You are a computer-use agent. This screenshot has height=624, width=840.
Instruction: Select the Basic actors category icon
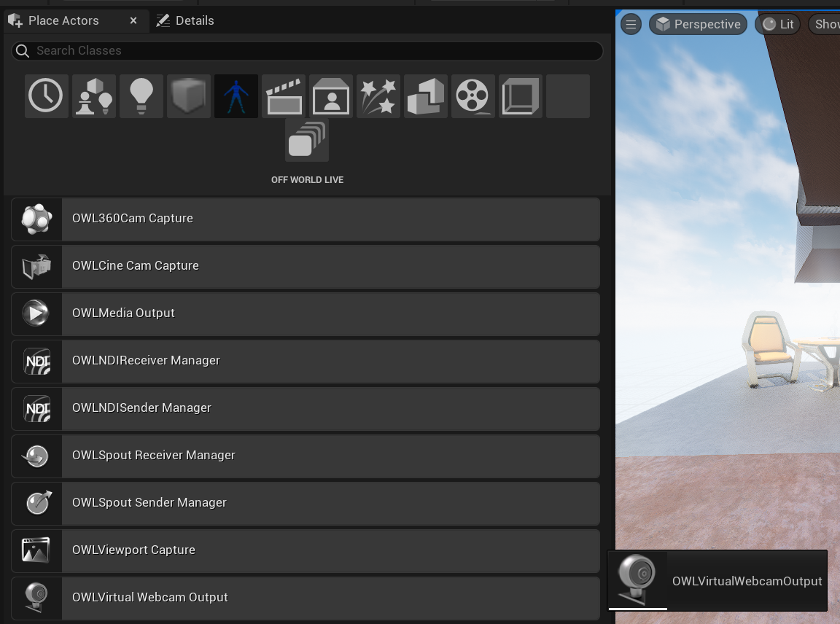pyautogui.click(x=94, y=96)
